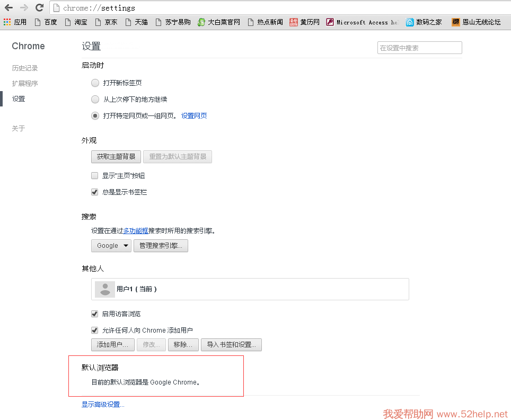The image size is (511, 420).
Task: Open the Microsoft Access bookmark
Action: (x=362, y=22)
